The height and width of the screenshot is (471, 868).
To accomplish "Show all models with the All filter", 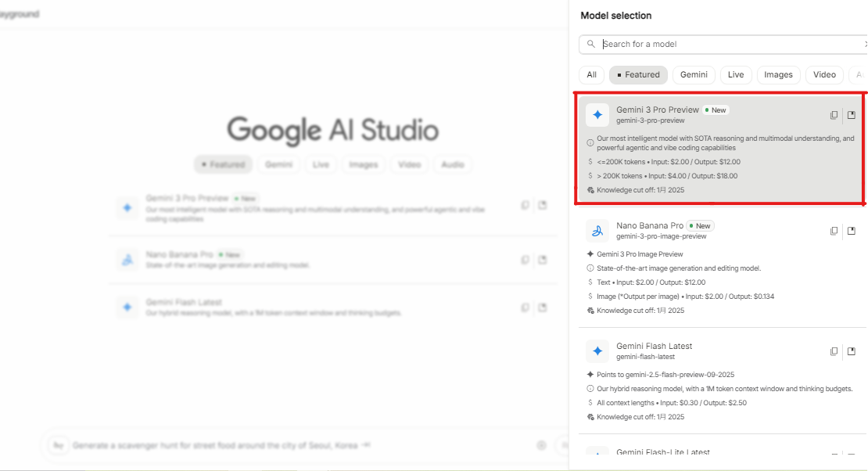I will (591, 75).
